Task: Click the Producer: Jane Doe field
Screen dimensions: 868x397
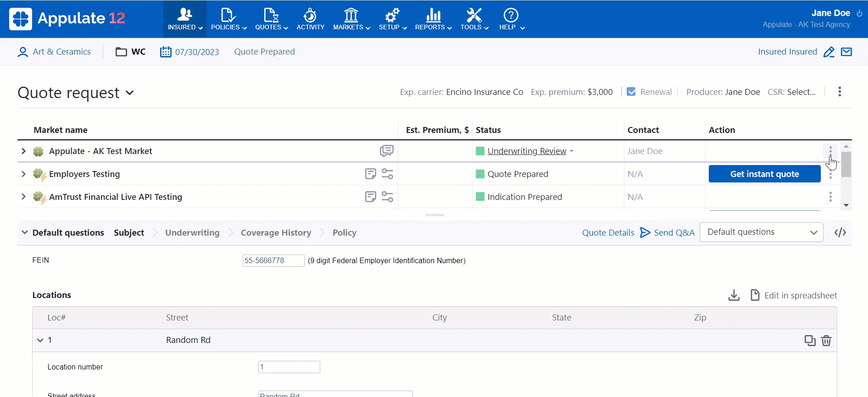Action: (723, 92)
